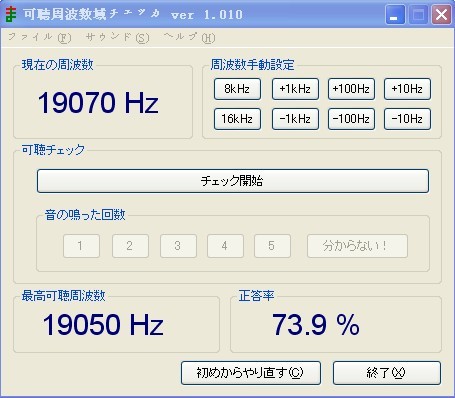This screenshot has width=455, height=398.
Task: Raise frequency using +100Hz button
Action: [x=351, y=89]
